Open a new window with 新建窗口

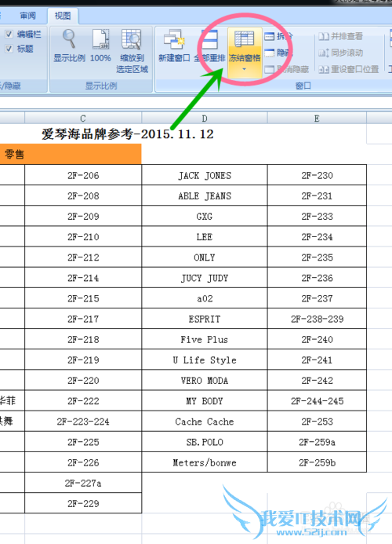(174, 46)
